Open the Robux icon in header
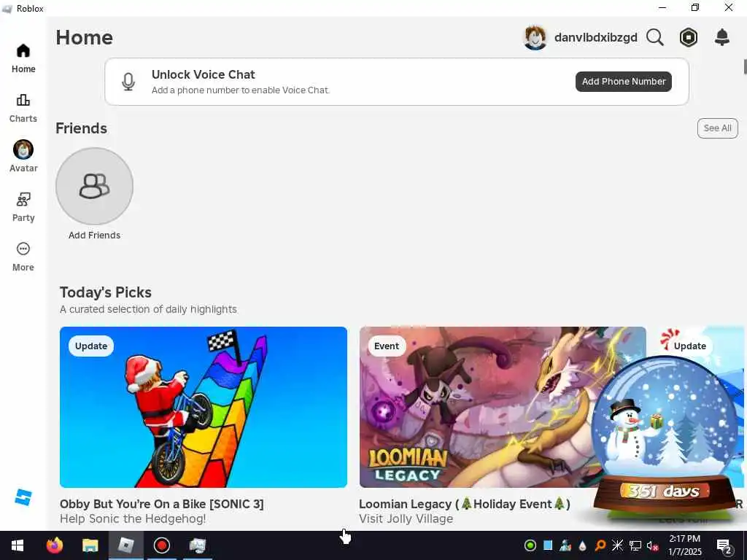Viewport: 747px width, 560px height. click(689, 37)
